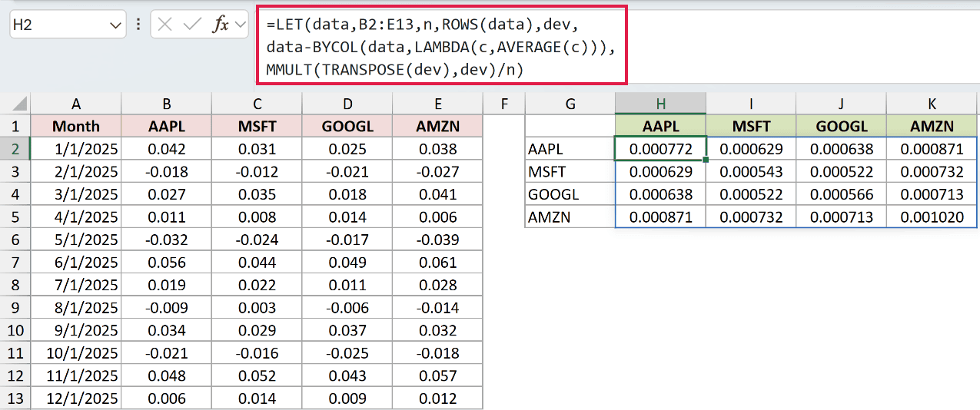Click cell with value -0.039
Screen dimensions: 980x410
pos(437,240)
